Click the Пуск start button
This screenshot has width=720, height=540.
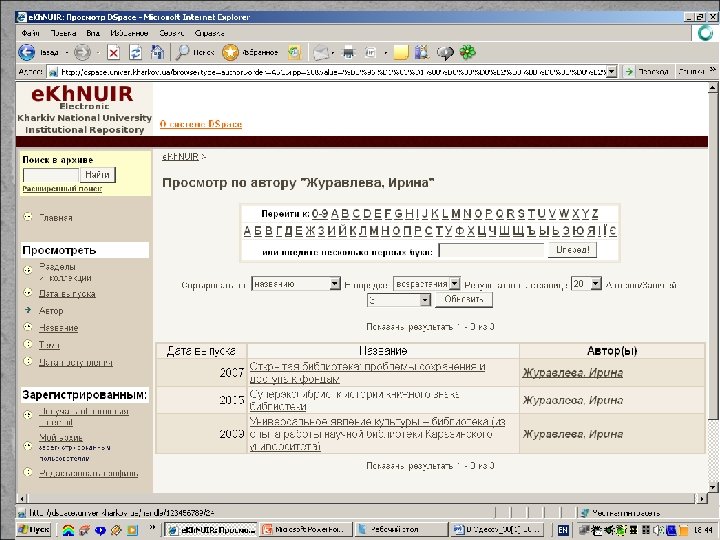tap(34, 529)
